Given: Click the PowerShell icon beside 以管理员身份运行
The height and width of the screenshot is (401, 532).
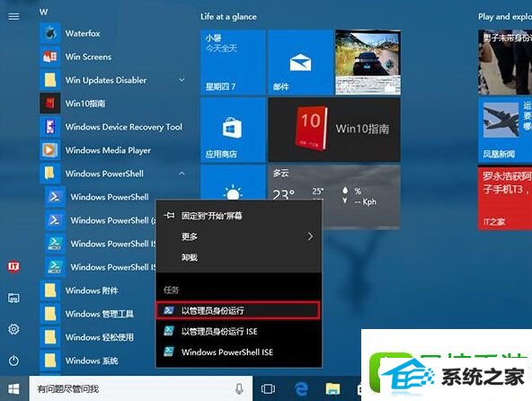Looking at the screenshot, I should [169, 310].
